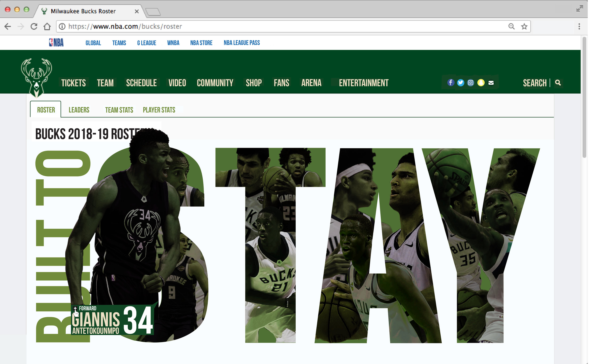Switch to the TEAM STATS tab
Viewport: 589px width, 364px height.
(x=119, y=110)
